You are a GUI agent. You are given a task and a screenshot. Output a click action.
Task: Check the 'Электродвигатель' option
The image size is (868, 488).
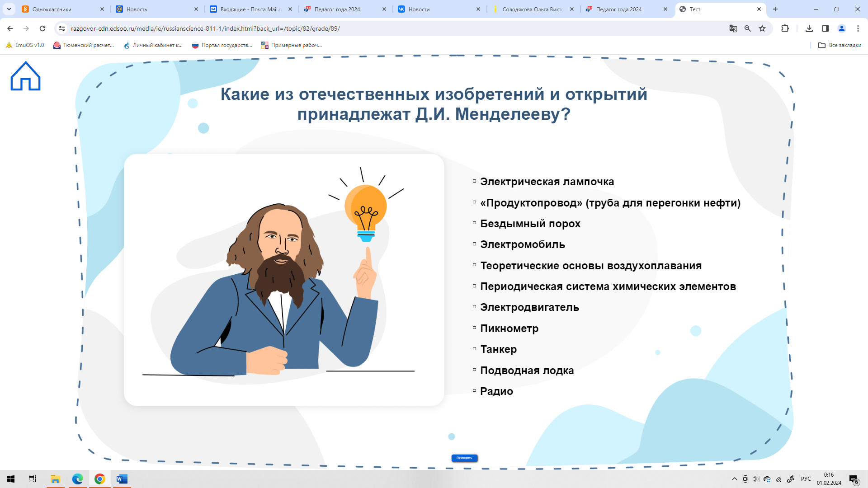tap(474, 307)
